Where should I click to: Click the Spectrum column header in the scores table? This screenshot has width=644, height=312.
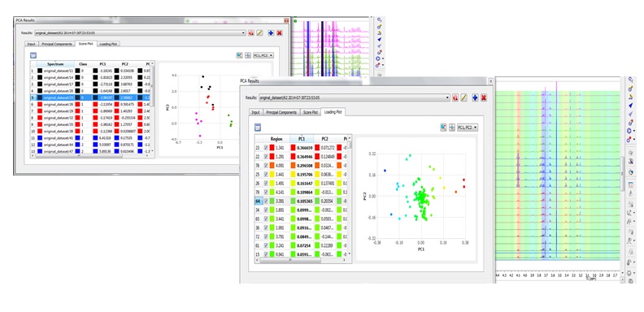[55, 64]
